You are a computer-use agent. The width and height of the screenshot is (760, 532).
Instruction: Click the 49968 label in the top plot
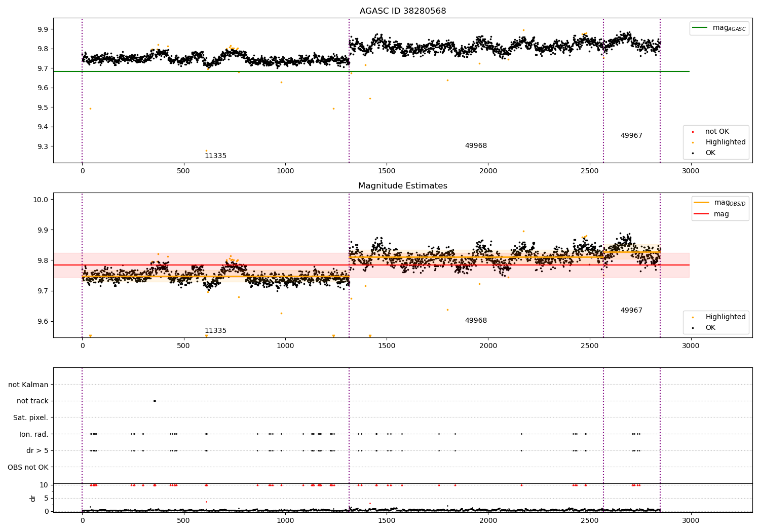(476, 145)
